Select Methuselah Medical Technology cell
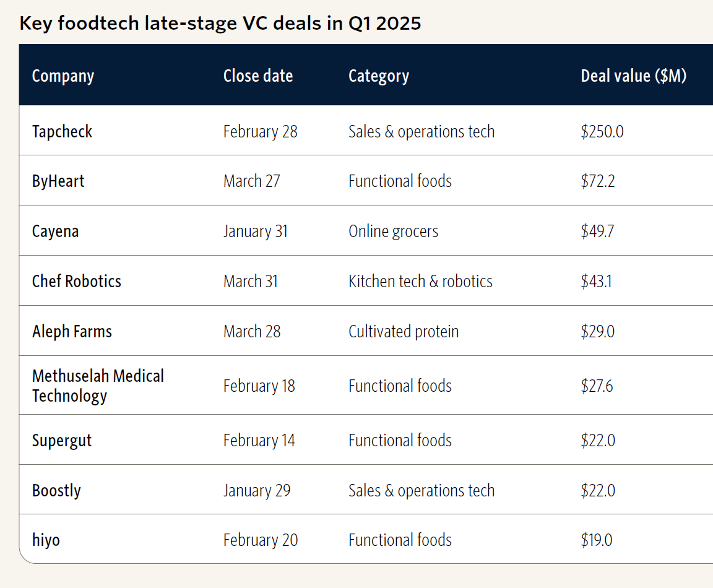The height and width of the screenshot is (588, 713). [98, 386]
